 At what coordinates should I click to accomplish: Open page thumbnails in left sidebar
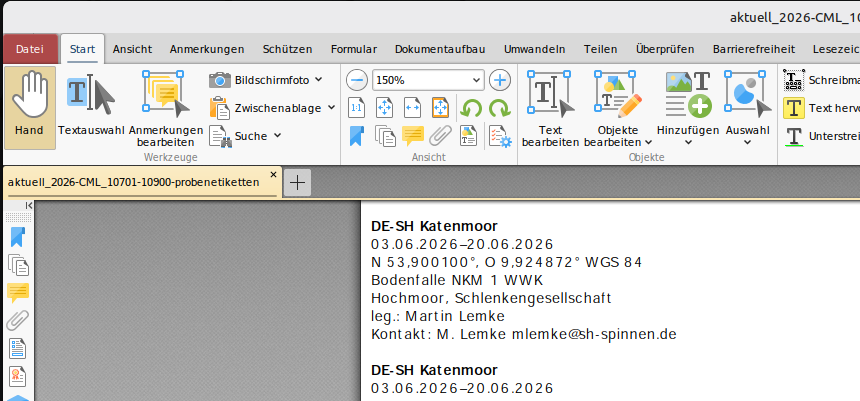pyautogui.click(x=18, y=266)
